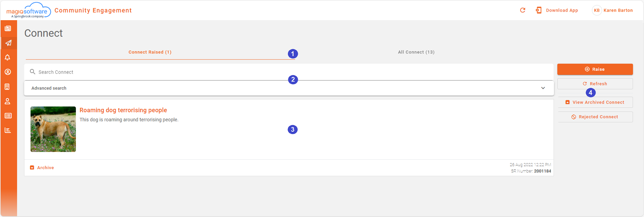Click the Raise button

pos(595,69)
